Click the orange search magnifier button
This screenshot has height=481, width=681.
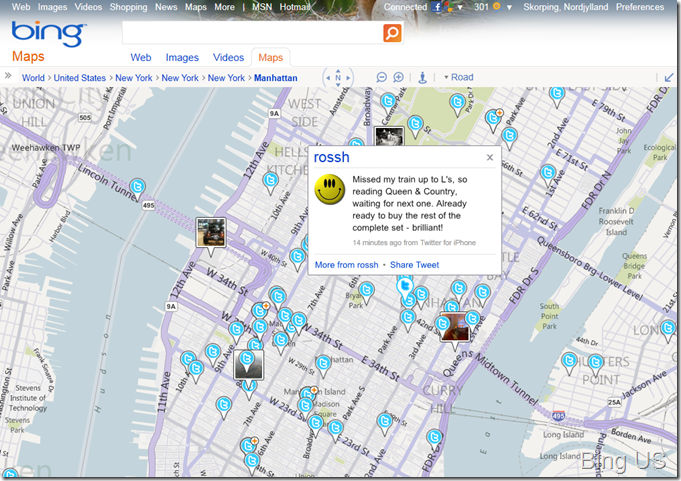pyautogui.click(x=392, y=33)
